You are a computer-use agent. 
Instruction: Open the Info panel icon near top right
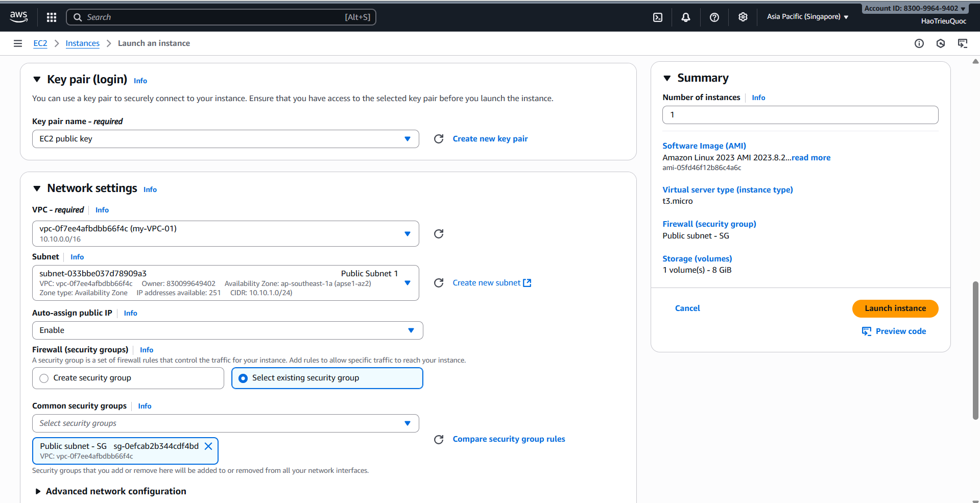[x=919, y=43]
